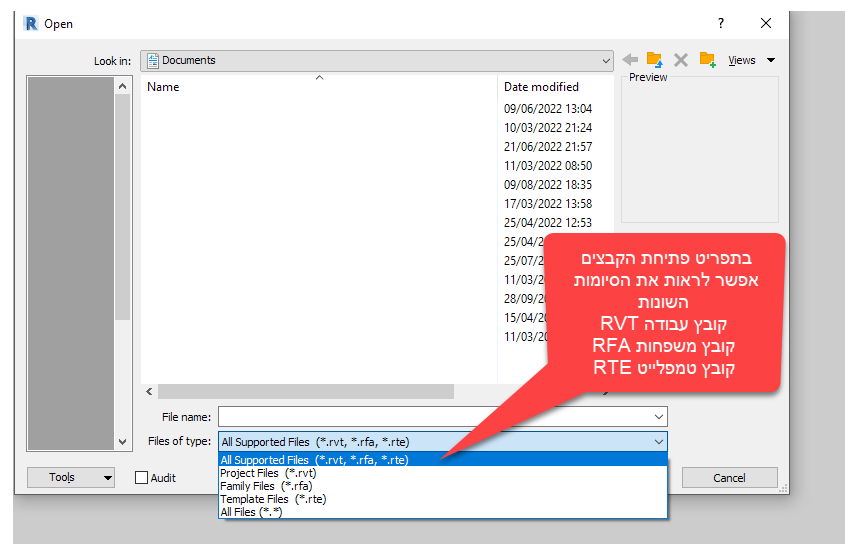The image size is (845, 544).
Task: Expand the Look in folder dropdown
Action: click(605, 60)
